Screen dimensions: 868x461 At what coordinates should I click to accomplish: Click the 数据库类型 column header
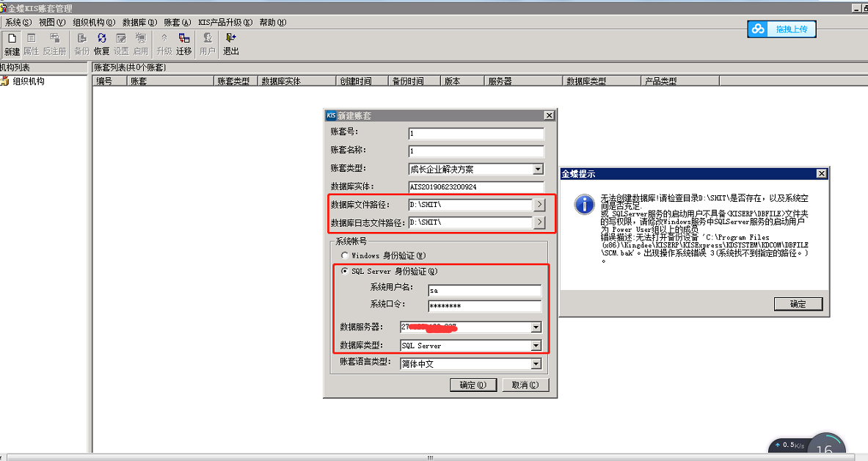click(601, 81)
